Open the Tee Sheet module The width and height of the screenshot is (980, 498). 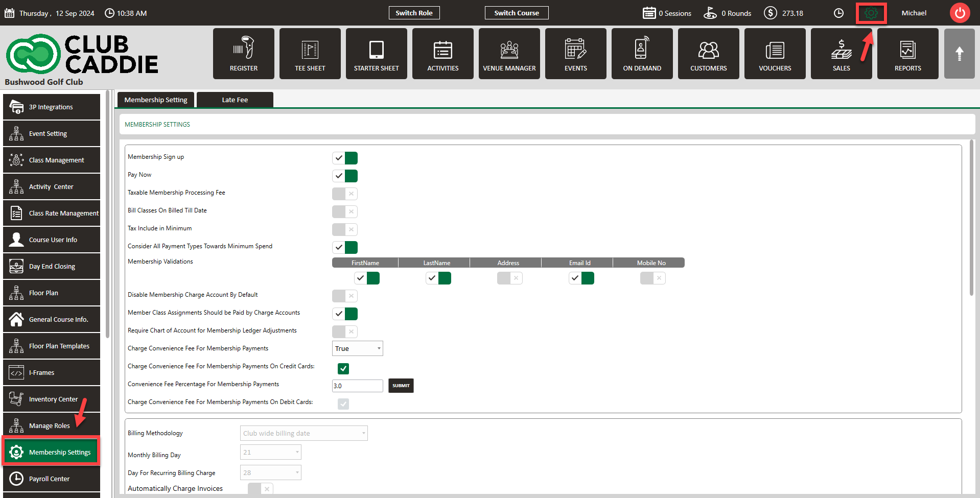point(310,54)
